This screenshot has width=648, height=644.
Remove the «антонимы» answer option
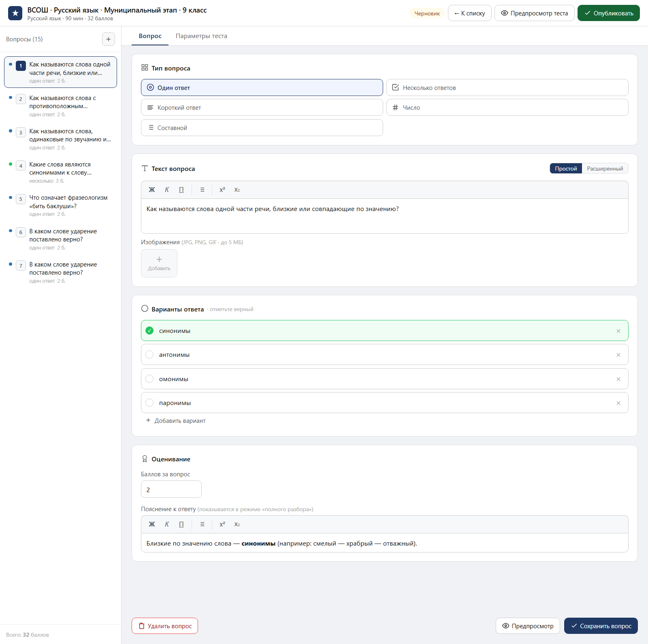point(618,355)
